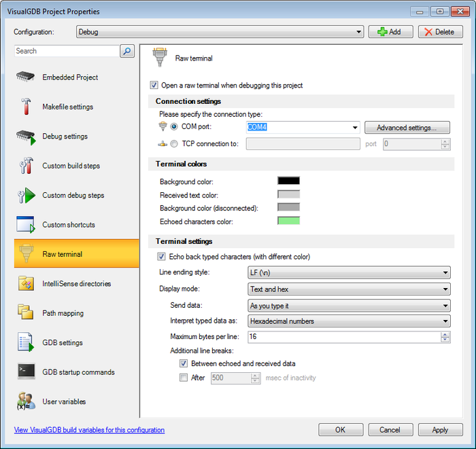Click the GDB settings document icon

(x=26, y=342)
